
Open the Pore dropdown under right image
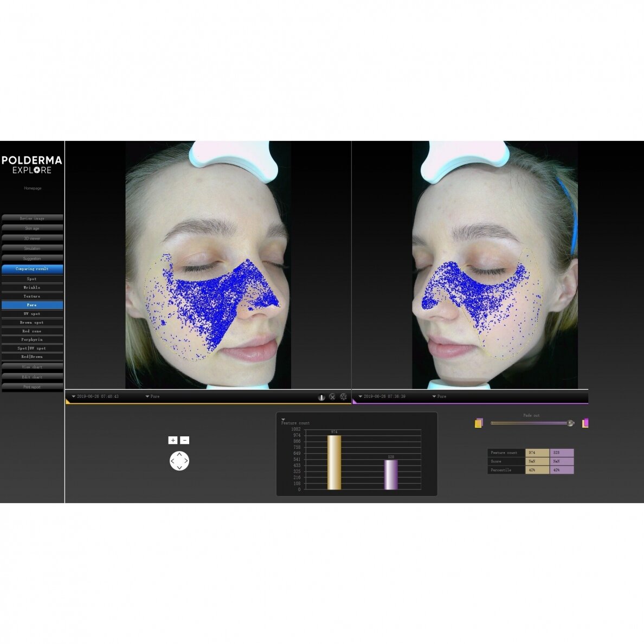[x=439, y=396]
